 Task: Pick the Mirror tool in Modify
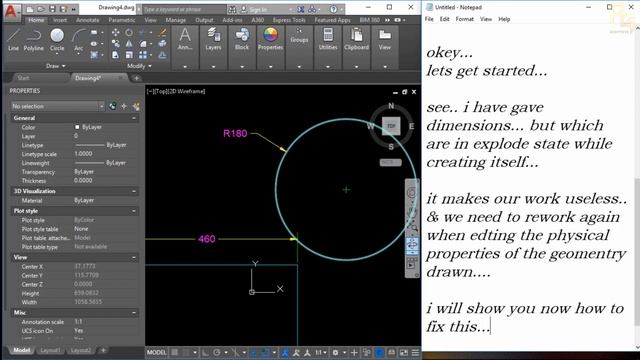[129, 44]
